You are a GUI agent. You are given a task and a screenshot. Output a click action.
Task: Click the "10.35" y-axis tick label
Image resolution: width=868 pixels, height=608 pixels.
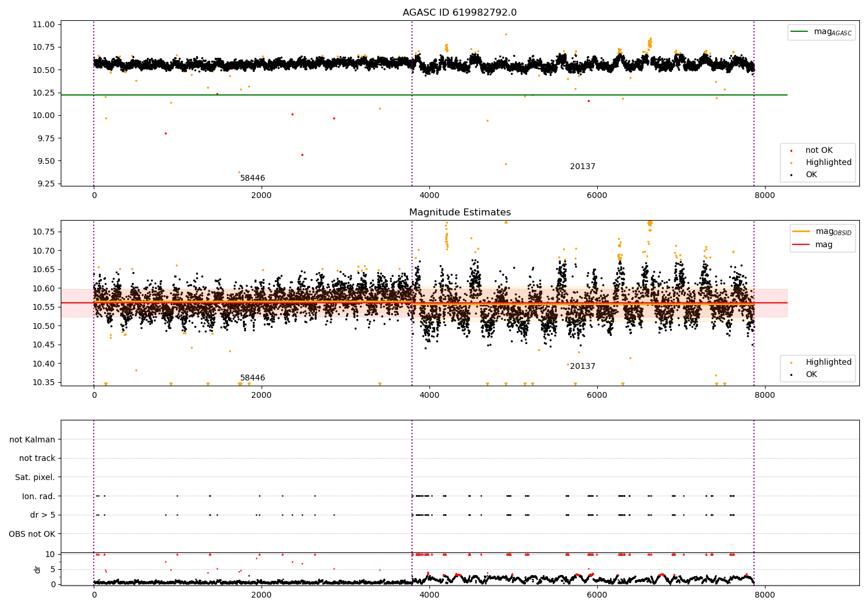pyautogui.click(x=44, y=383)
